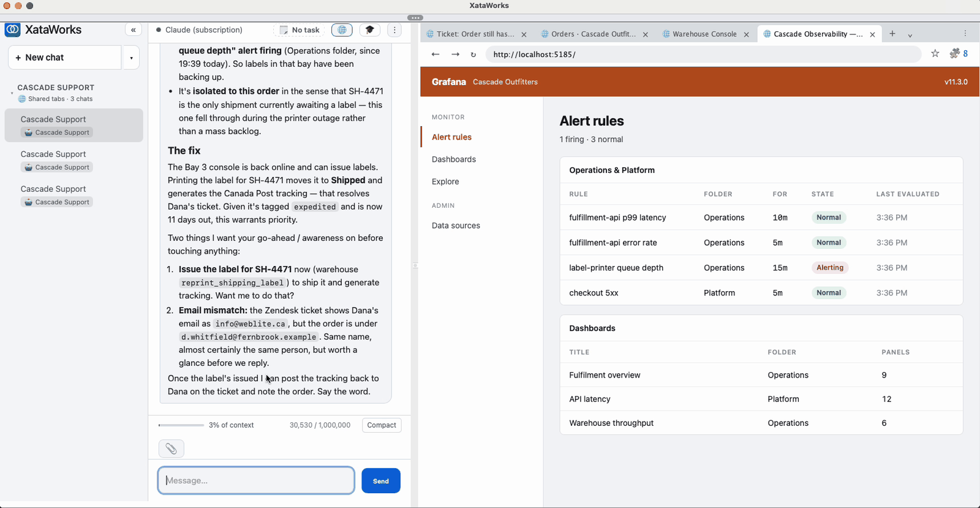Open the extensions puzzle icon
Image resolution: width=980 pixels, height=508 pixels.
(x=954, y=54)
